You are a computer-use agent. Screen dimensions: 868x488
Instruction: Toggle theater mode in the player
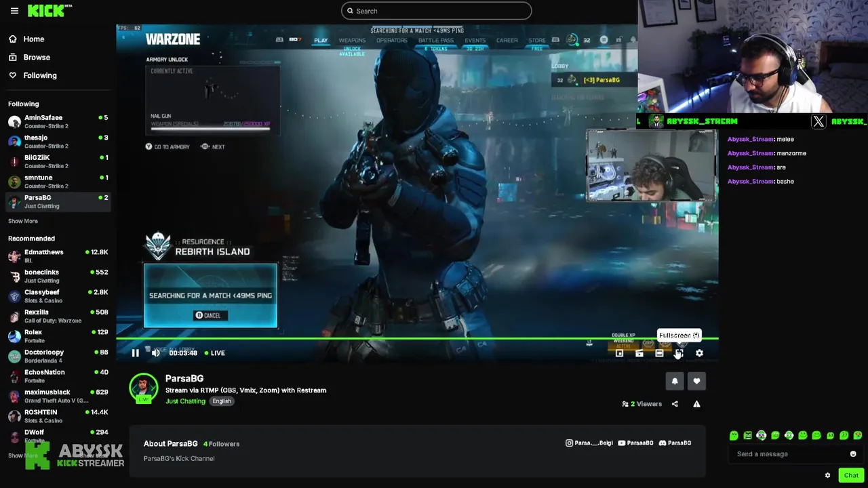click(659, 353)
